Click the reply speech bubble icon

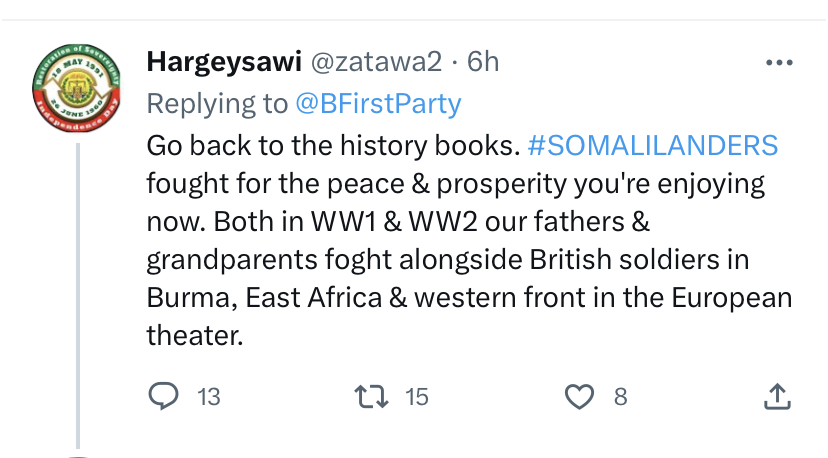click(x=163, y=396)
